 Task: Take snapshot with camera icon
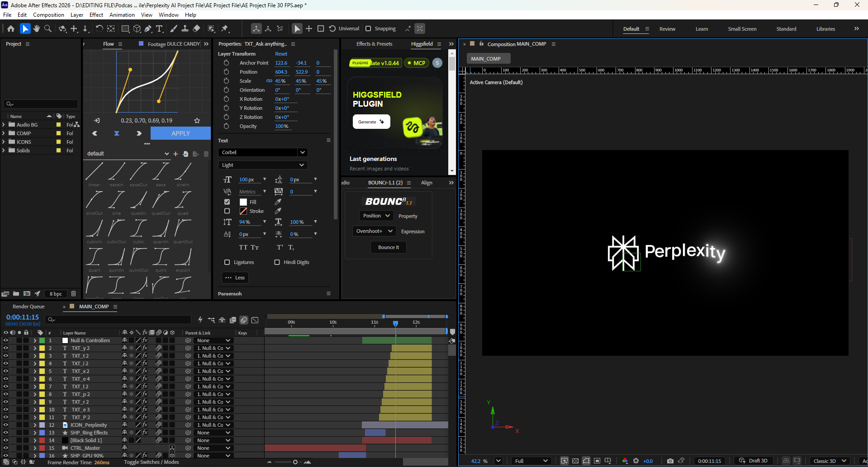(670, 461)
